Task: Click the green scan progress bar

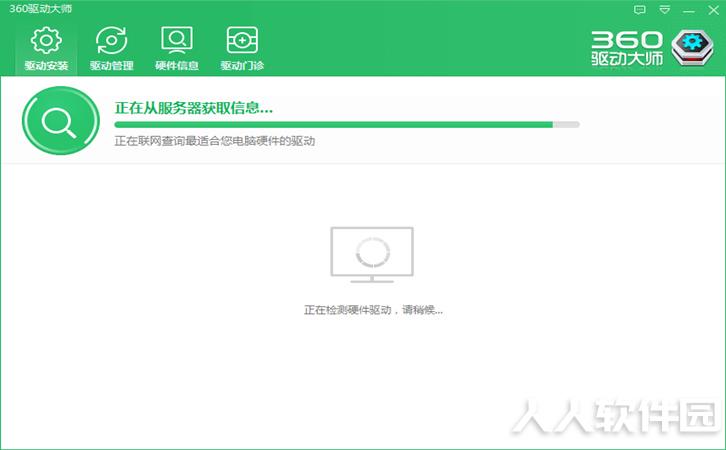Action: 347,125
